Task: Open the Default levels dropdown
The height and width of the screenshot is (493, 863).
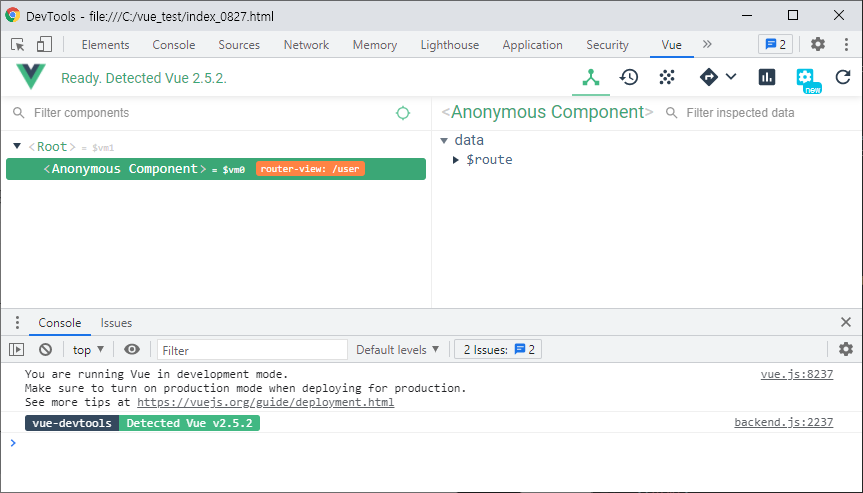Action: [398, 349]
